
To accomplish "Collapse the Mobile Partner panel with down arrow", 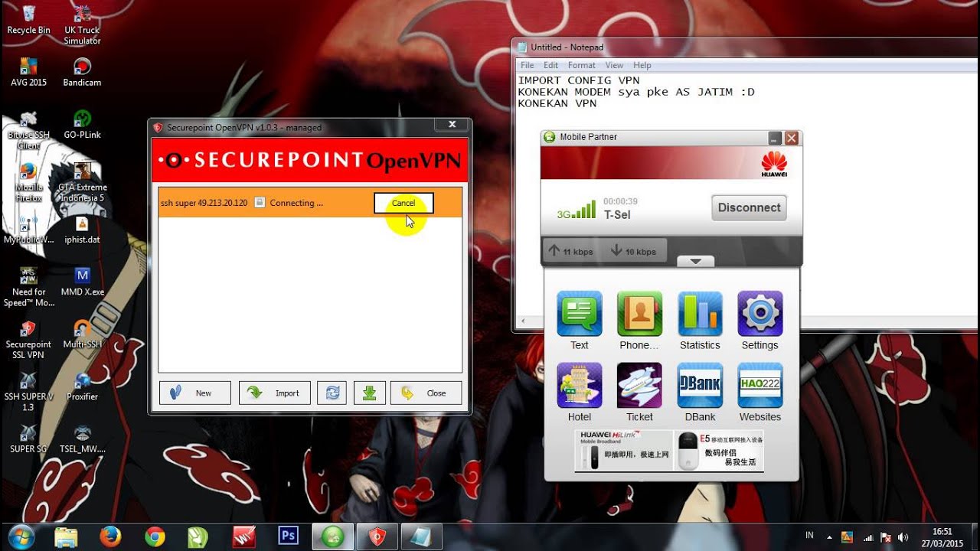I will coord(695,262).
